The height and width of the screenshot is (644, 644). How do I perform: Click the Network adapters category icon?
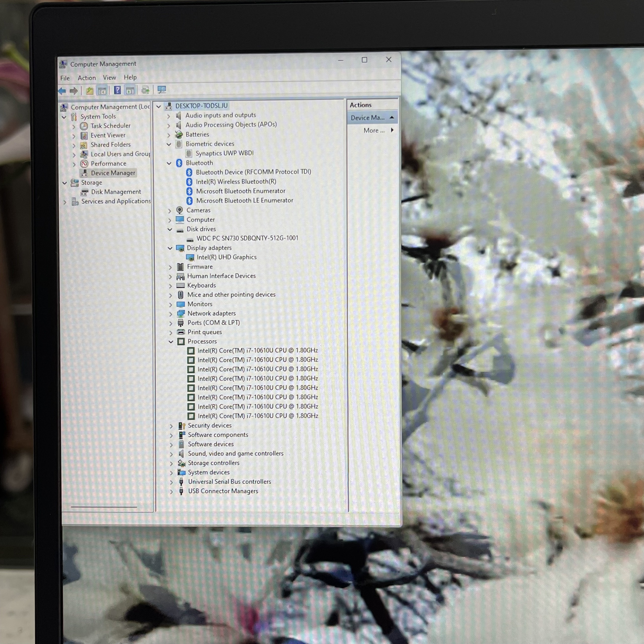[181, 314]
